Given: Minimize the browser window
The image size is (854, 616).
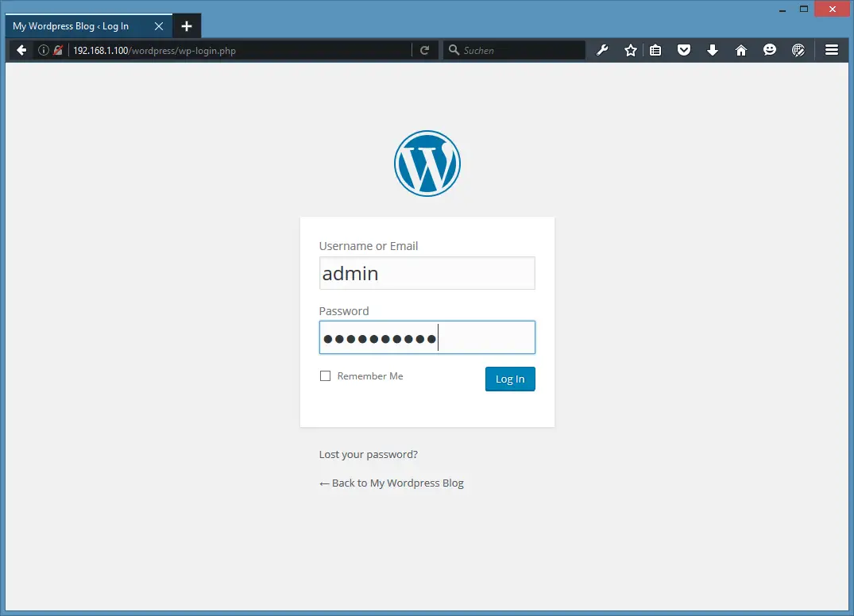Looking at the screenshot, I should [783, 10].
